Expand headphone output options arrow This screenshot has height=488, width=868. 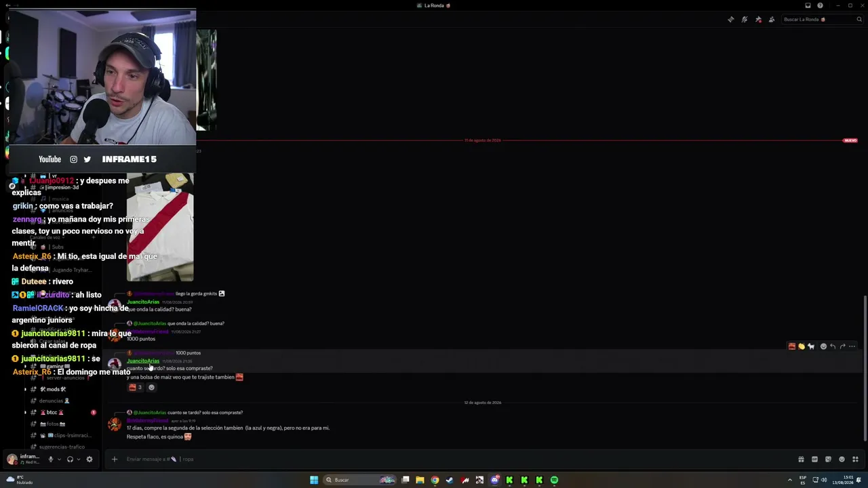click(x=79, y=459)
